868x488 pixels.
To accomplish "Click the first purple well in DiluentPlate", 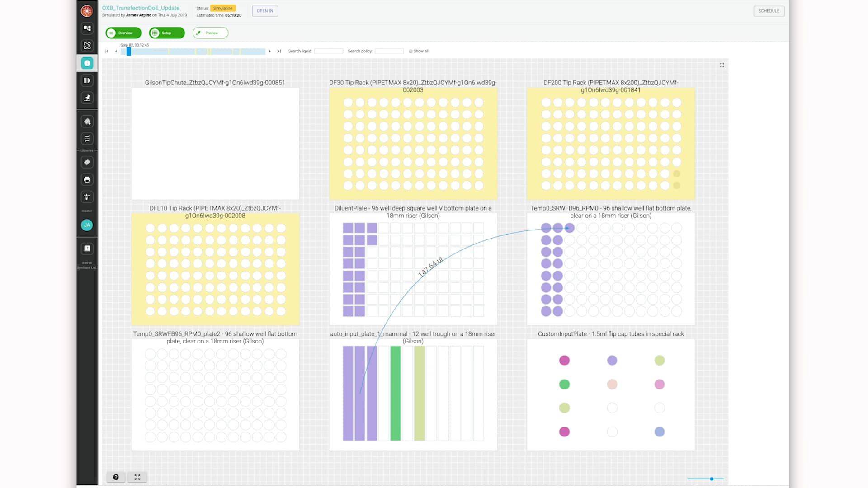I will point(348,228).
